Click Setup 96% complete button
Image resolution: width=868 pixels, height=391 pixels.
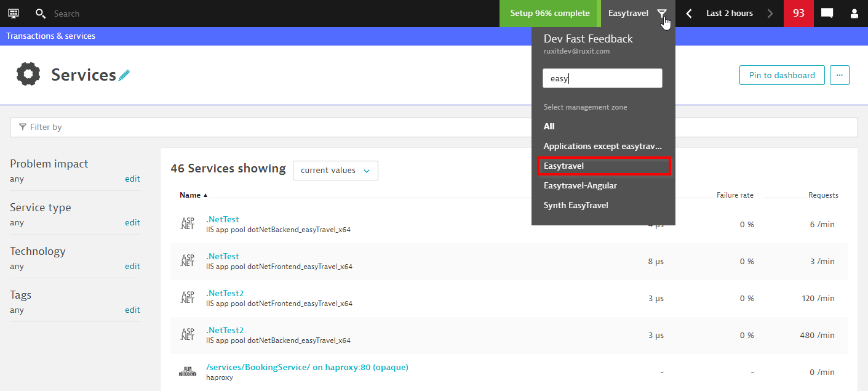click(550, 14)
